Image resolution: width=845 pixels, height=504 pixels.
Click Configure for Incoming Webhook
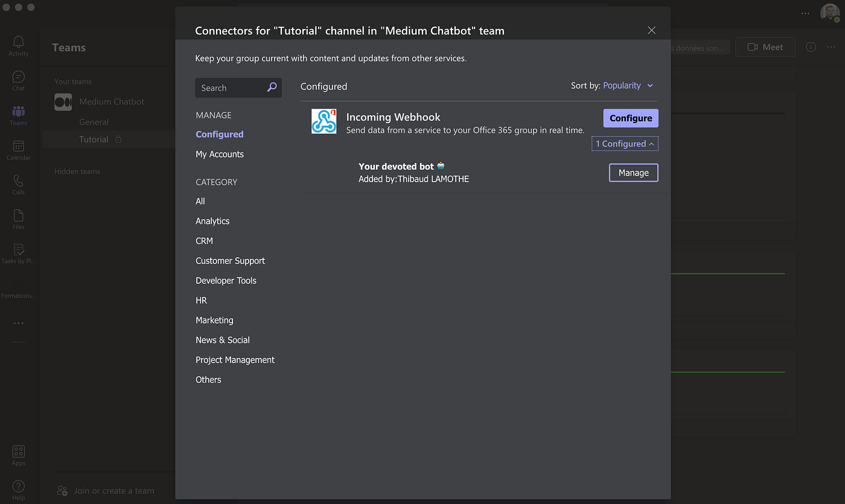[x=631, y=118]
